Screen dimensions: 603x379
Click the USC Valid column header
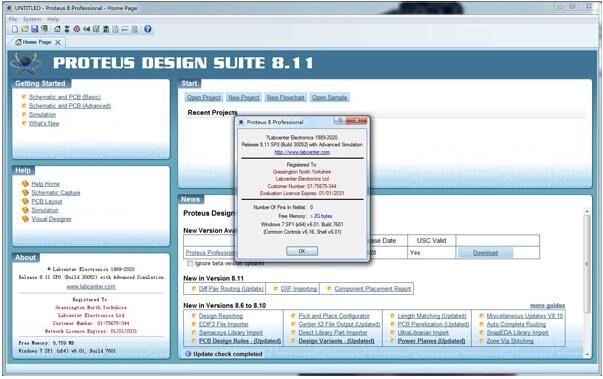431,241
